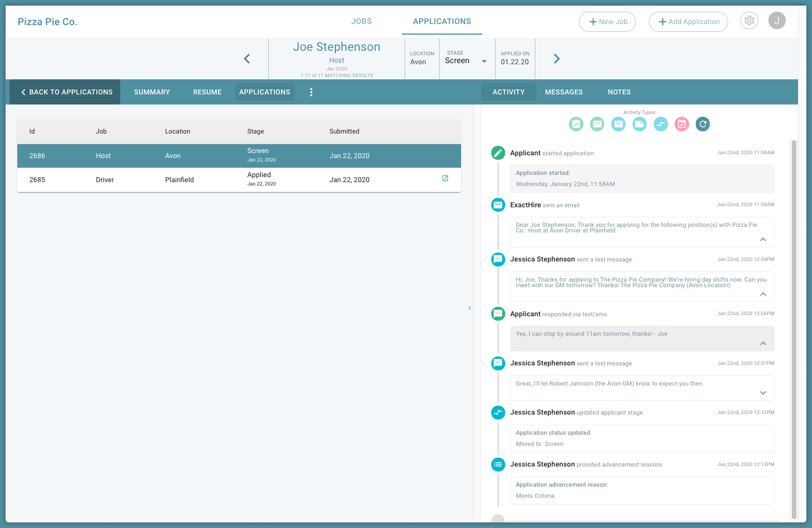The width and height of the screenshot is (812, 528).
Task: Click chat icon for Jessica's 12:07PM text
Action: pyautogui.click(x=498, y=363)
